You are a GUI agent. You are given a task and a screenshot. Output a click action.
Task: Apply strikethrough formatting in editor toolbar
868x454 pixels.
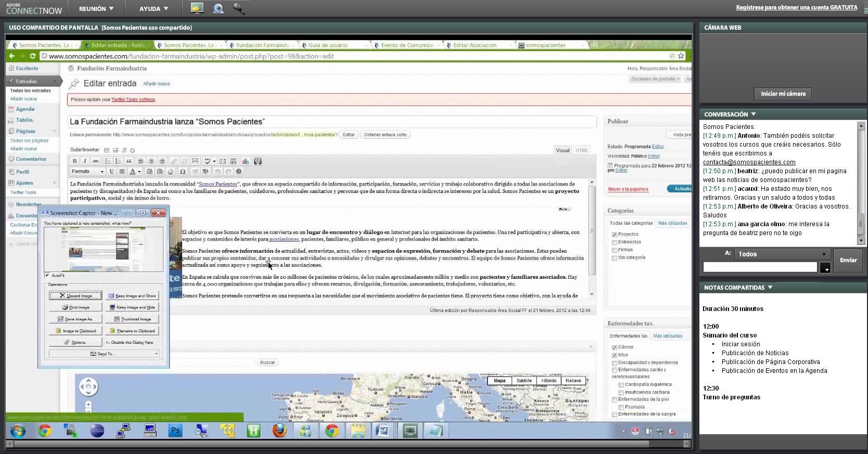(95, 161)
